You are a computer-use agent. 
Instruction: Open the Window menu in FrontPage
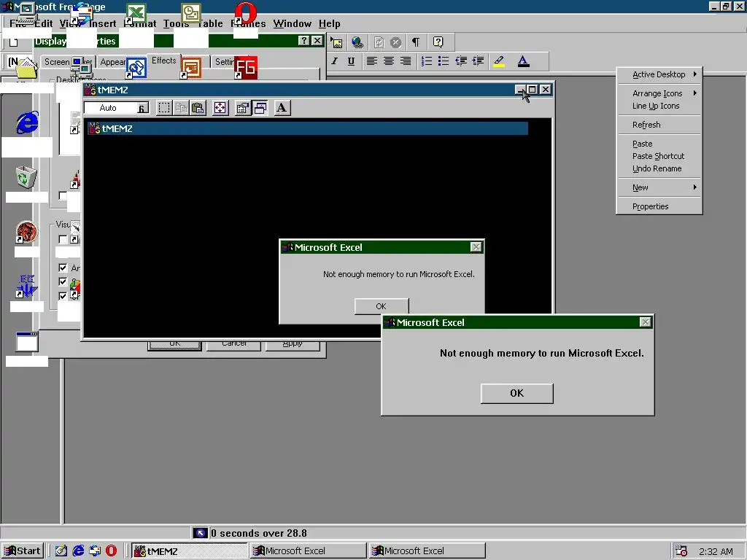tap(292, 24)
